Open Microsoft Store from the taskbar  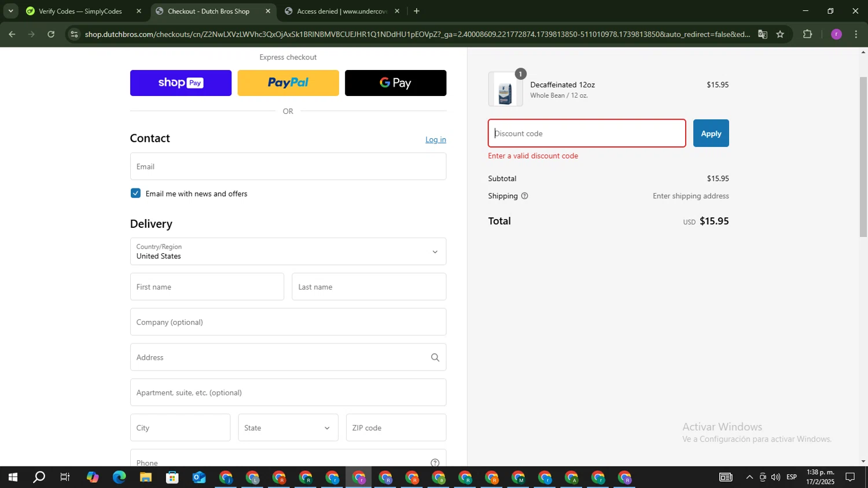point(172,478)
